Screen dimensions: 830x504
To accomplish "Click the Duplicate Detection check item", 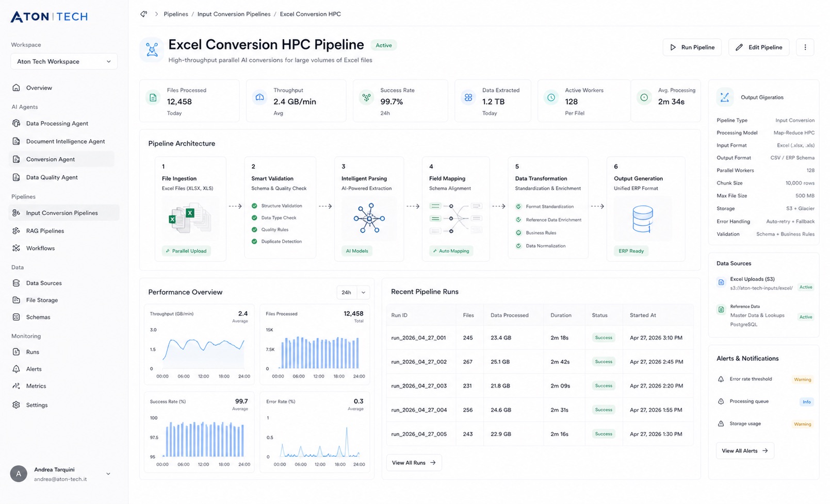I will [276, 241].
